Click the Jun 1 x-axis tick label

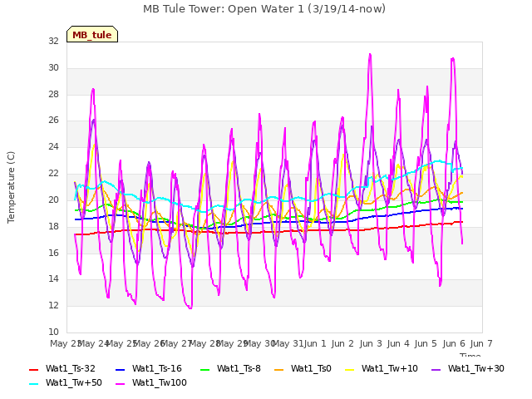pyautogui.click(x=315, y=343)
